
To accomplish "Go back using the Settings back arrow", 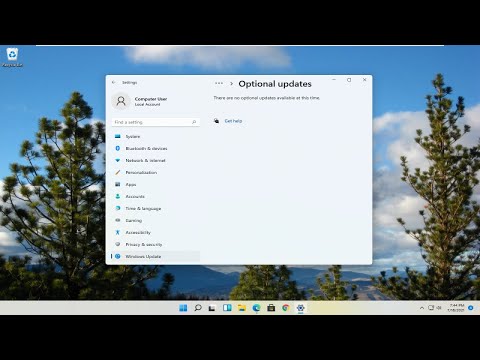I will [x=114, y=82].
